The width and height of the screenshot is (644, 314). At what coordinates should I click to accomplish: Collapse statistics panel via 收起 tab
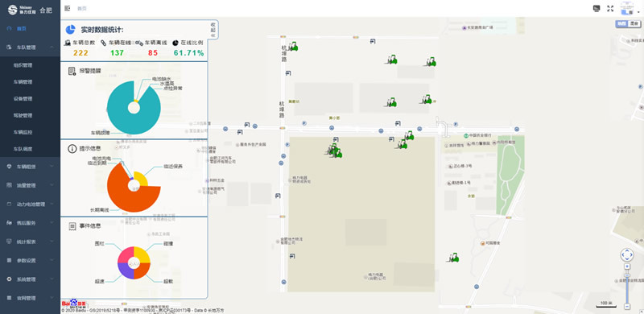click(x=213, y=30)
